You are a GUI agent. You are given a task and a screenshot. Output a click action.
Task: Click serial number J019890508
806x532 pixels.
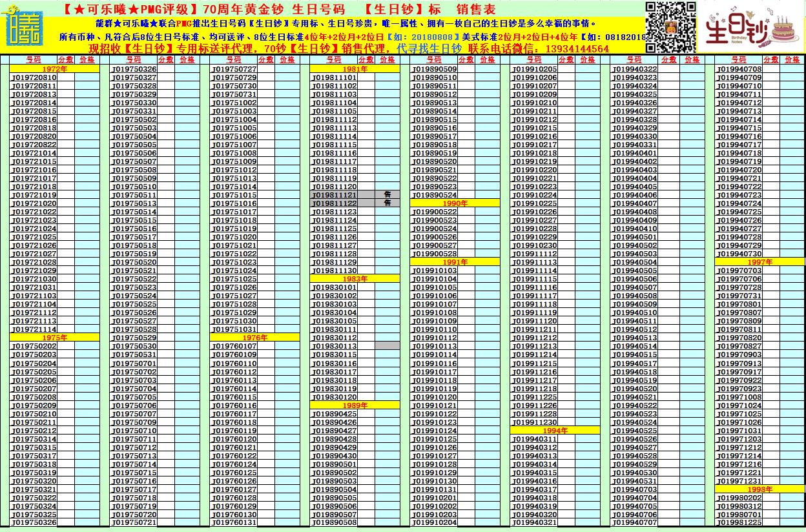(335, 523)
